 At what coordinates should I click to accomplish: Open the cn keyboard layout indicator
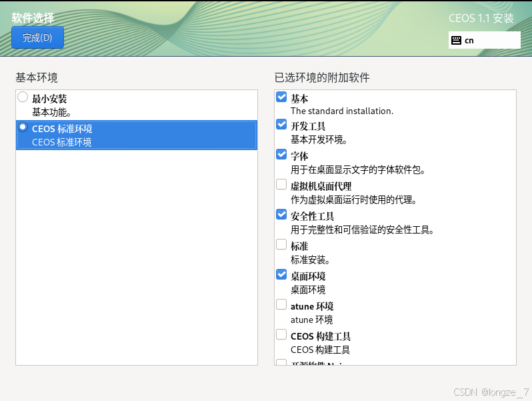click(484, 40)
